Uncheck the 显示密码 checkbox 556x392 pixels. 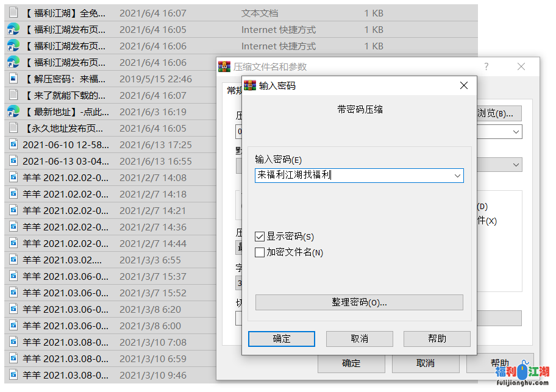(x=260, y=237)
